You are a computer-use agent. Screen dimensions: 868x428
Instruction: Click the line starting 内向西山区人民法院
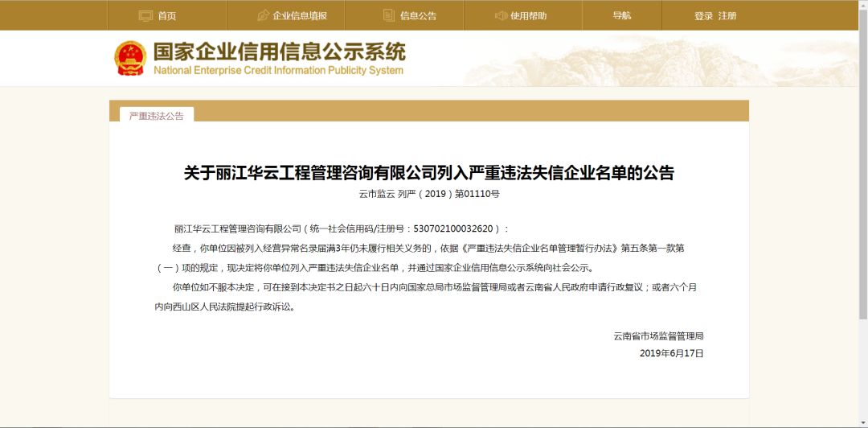225,307
